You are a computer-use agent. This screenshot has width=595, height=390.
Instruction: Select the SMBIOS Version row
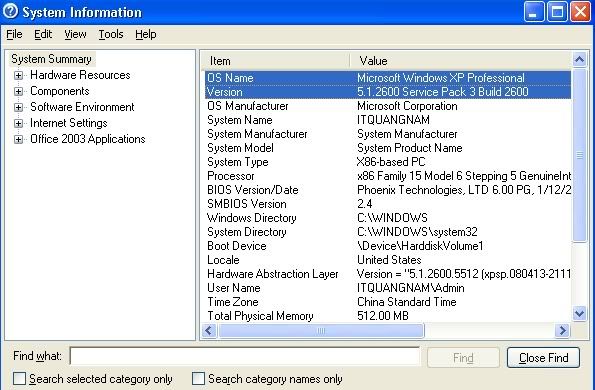[388, 204]
